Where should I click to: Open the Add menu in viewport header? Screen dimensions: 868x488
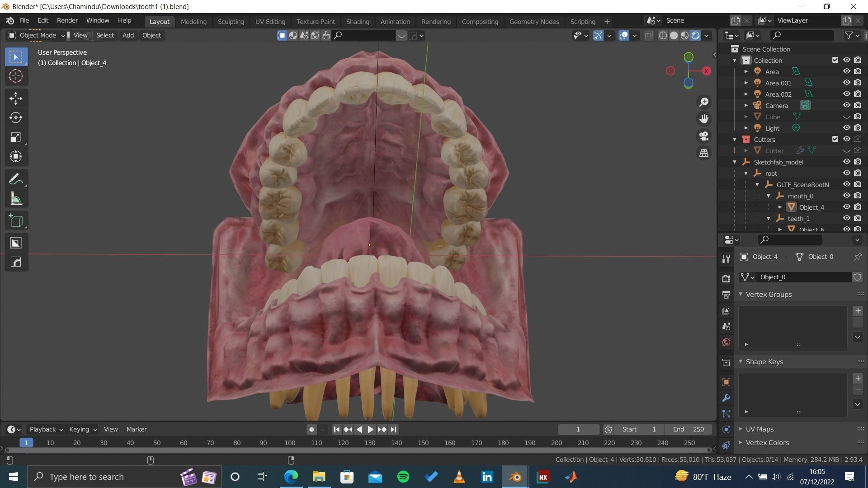[x=128, y=35]
